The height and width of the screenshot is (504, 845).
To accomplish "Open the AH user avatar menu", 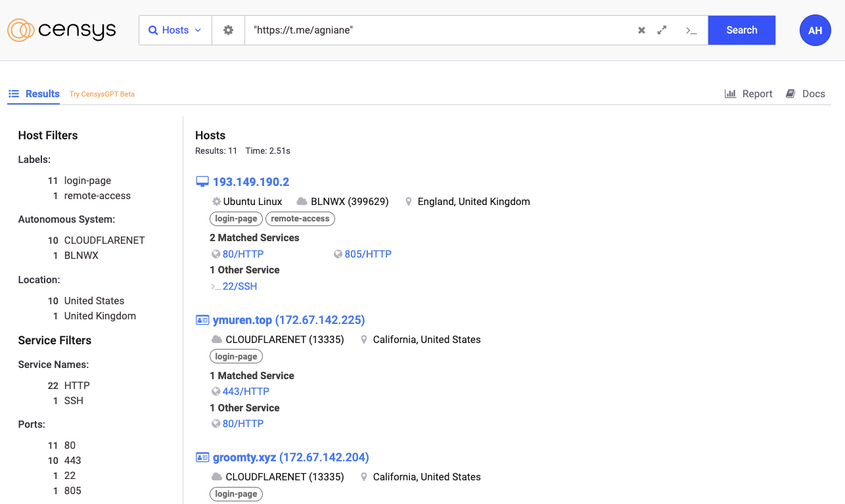I will [815, 30].
